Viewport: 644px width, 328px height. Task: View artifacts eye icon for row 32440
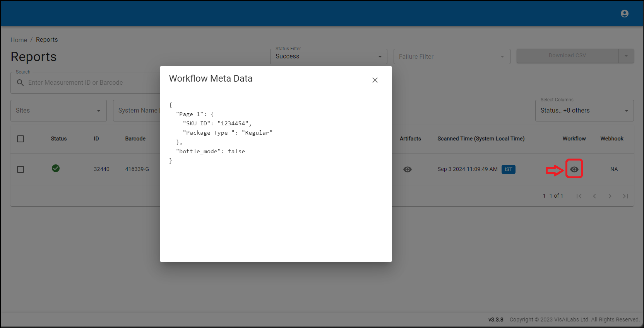tap(407, 169)
